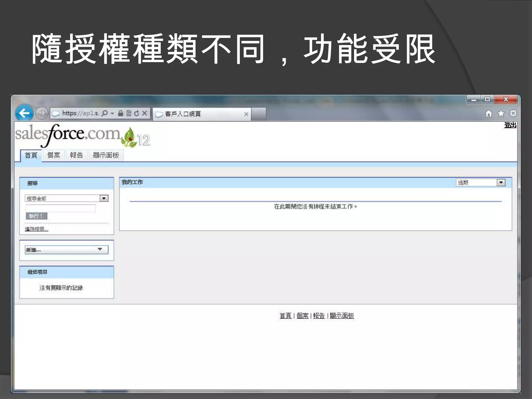
Task: Open the 進階搜尋... link
Action: 37,229
